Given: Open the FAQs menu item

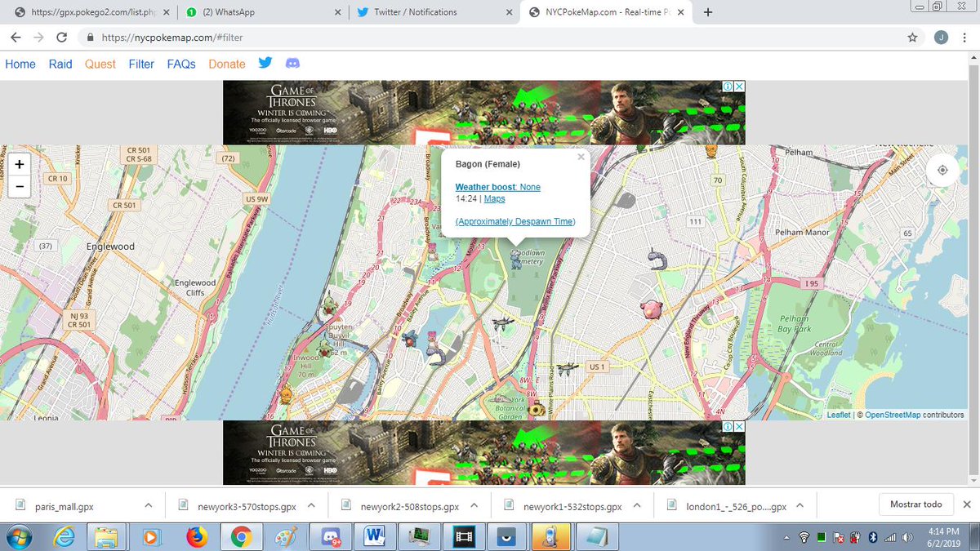Looking at the screenshot, I should (x=181, y=64).
